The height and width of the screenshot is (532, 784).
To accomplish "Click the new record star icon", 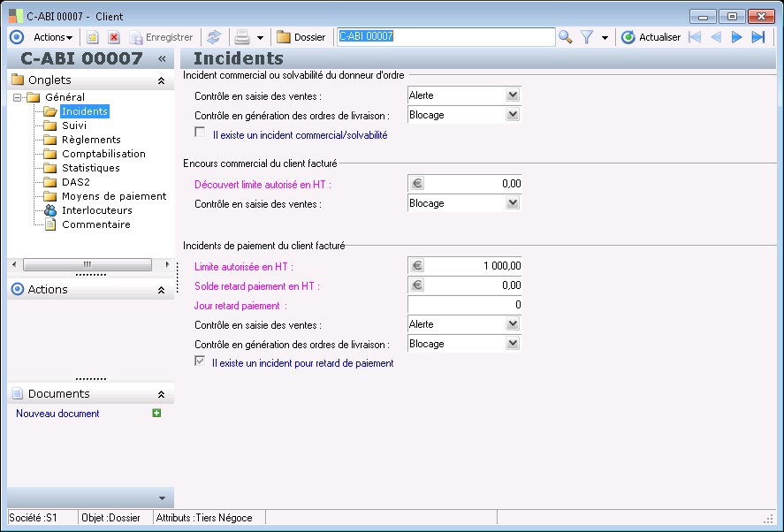I will (93, 37).
